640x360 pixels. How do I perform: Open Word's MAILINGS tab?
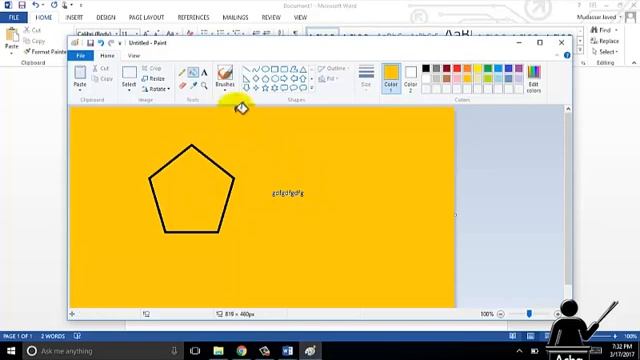coord(235,18)
